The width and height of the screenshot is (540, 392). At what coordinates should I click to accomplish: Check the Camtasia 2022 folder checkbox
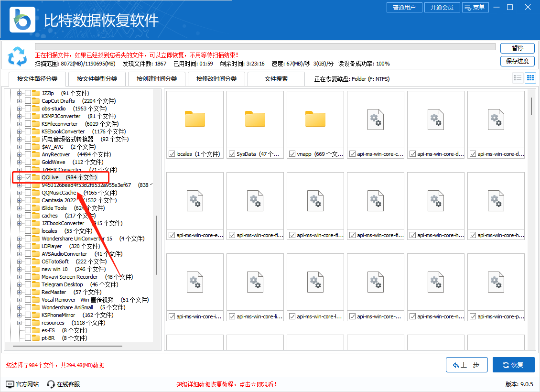click(28, 200)
